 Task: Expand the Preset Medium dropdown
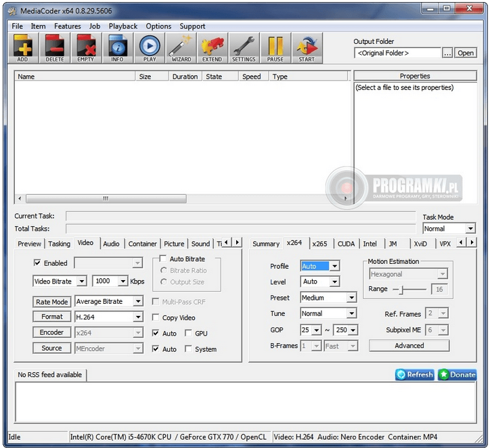point(351,297)
